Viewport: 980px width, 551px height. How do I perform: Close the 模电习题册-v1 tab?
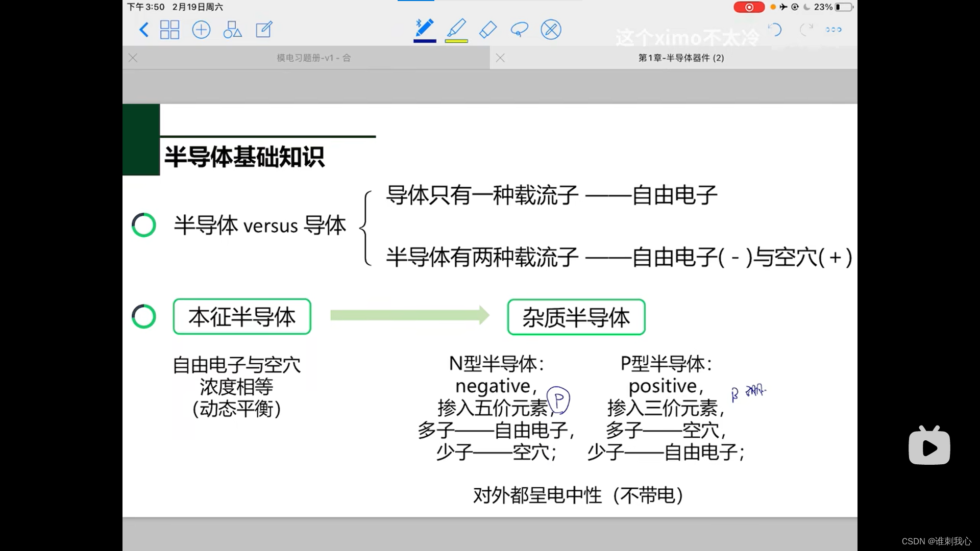[133, 58]
